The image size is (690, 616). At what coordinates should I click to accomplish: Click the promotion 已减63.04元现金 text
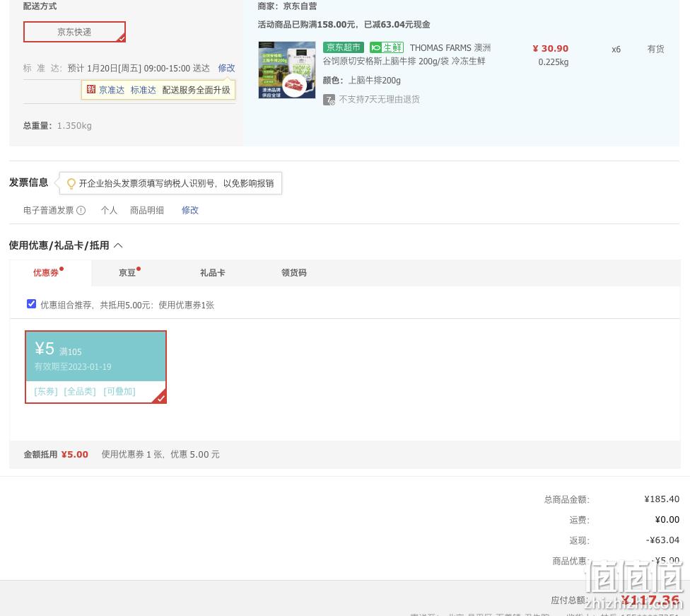pos(397,25)
